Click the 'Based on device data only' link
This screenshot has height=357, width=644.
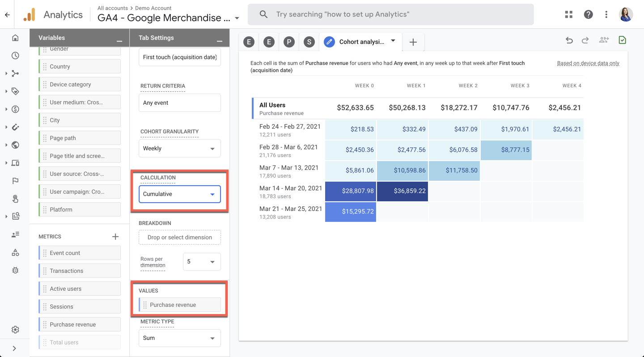(588, 63)
